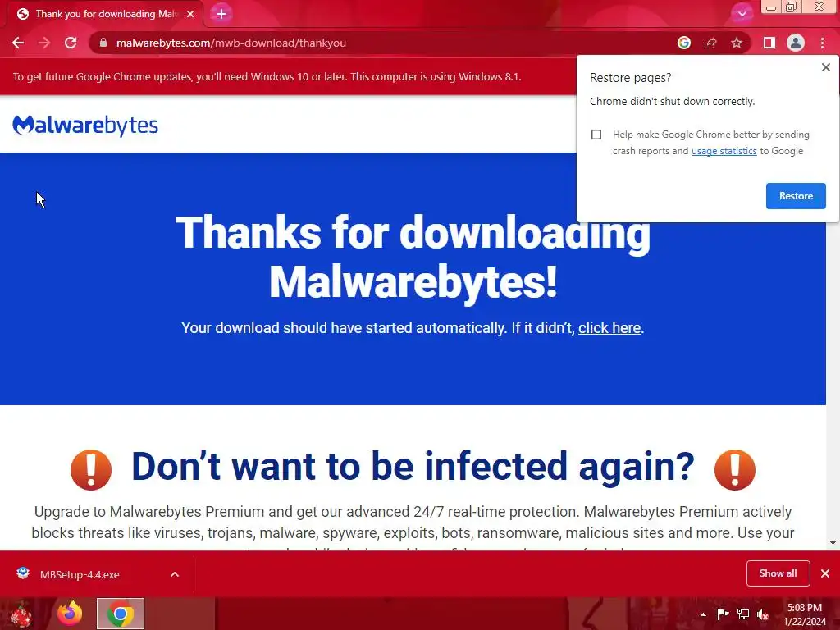Select the 'Thank you for downloading' tab
This screenshot has width=840, height=630.
(x=104, y=14)
